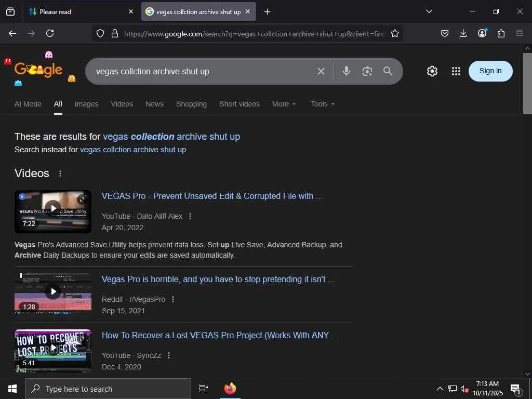Play the 1:28 Reddit video thumbnail

53,293
